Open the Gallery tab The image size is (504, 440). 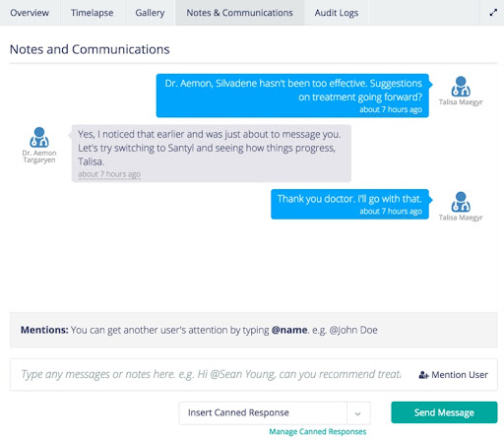pyautogui.click(x=150, y=13)
